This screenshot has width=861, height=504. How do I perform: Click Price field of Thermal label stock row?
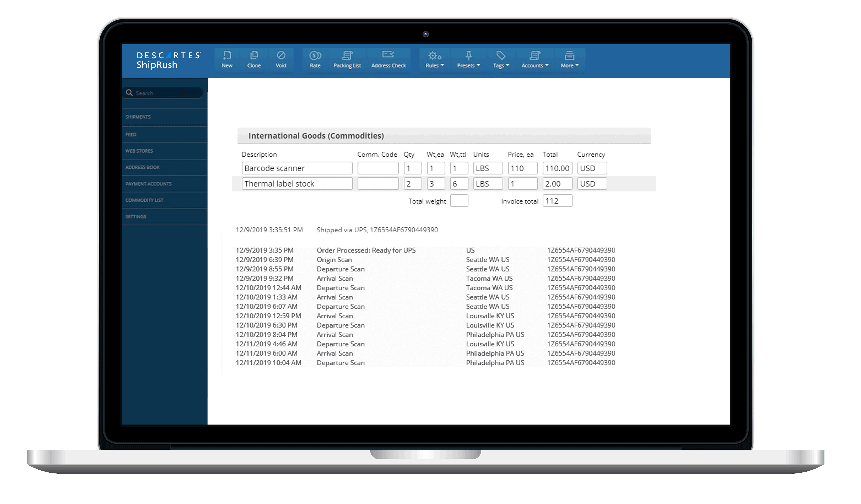coord(523,184)
